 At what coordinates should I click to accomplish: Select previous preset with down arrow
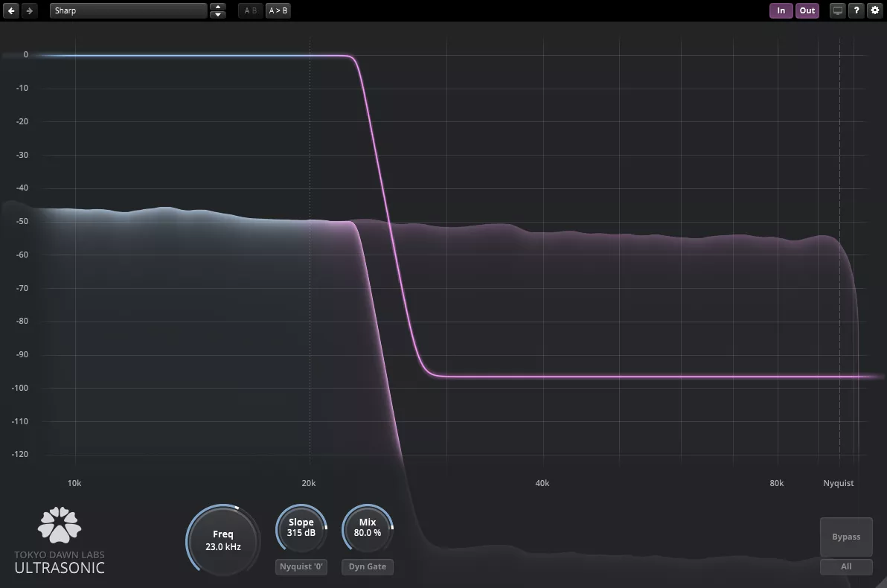click(217, 15)
